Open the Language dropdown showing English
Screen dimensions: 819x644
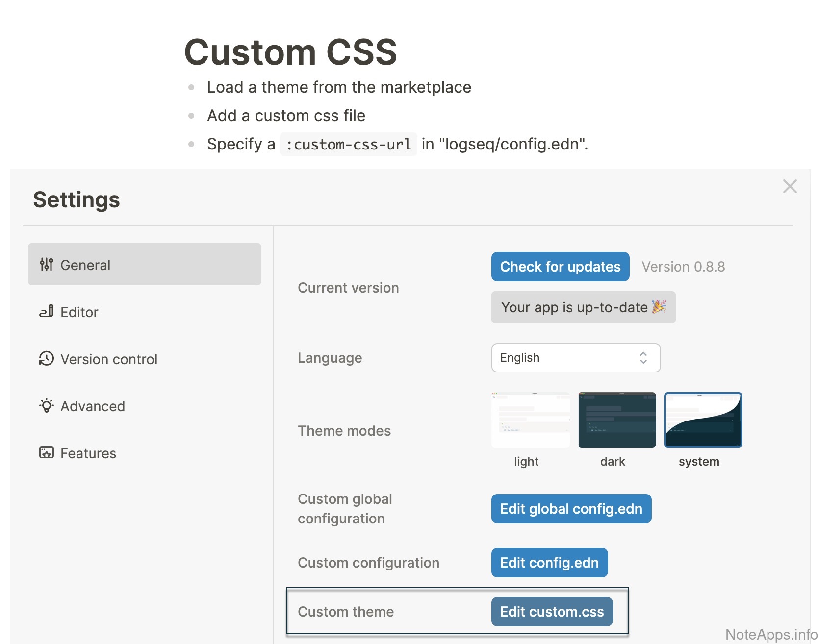pos(569,358)
